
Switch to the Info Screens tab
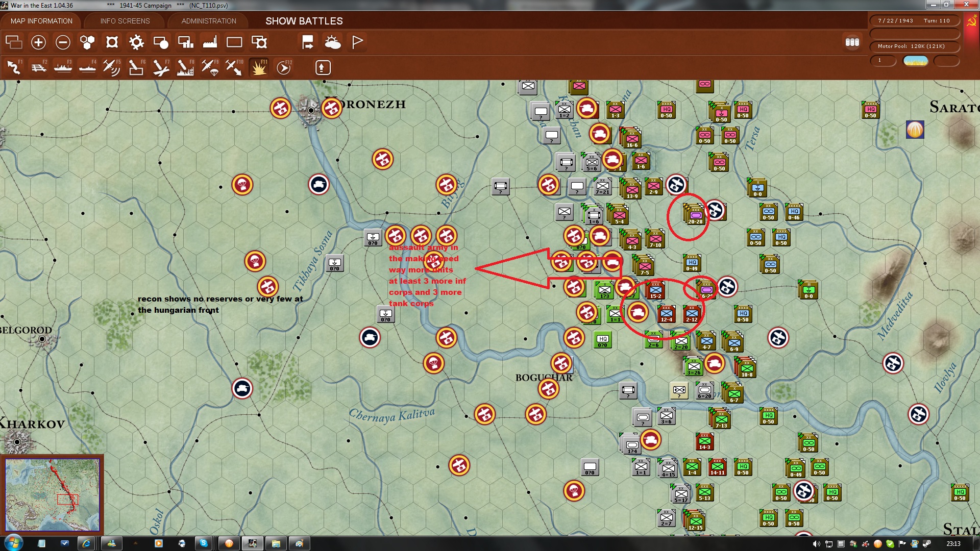[x=125, y=21]
